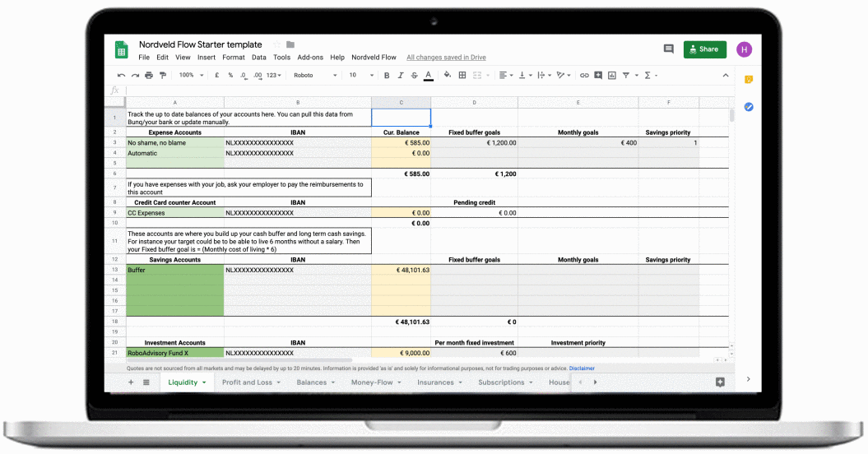Toggle bold formatting

tap(387, 76)
